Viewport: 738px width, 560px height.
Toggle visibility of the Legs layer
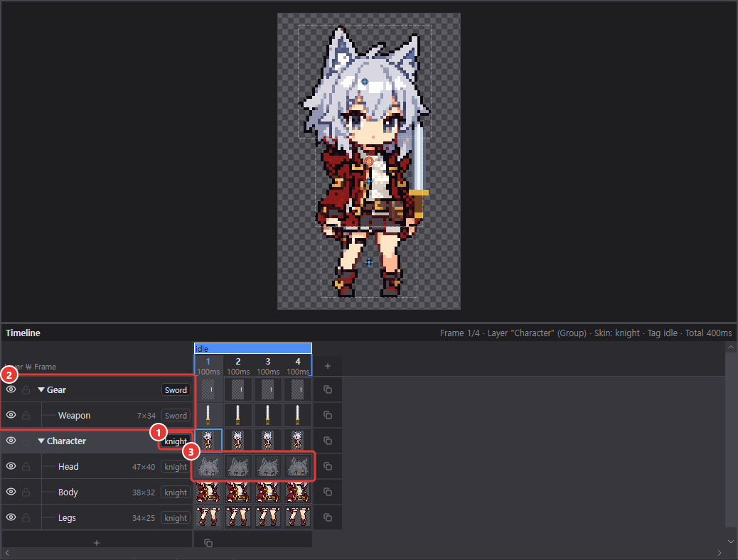click(11, 517)
